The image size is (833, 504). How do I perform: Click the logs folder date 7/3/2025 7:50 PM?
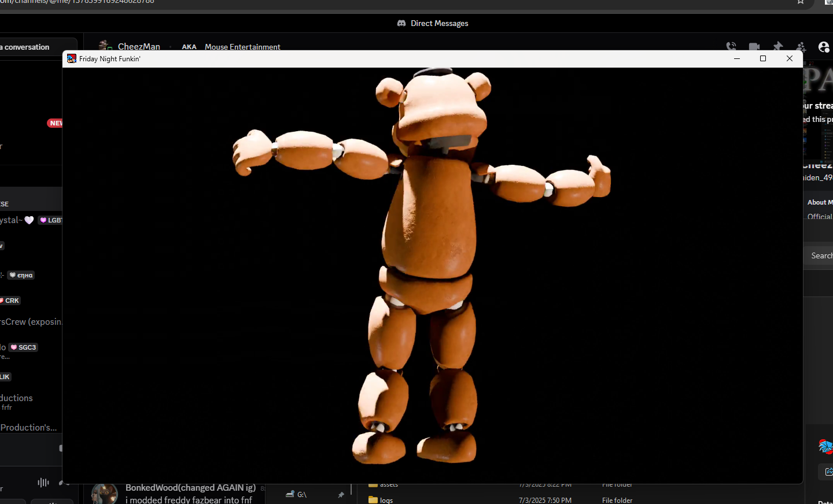545,500
